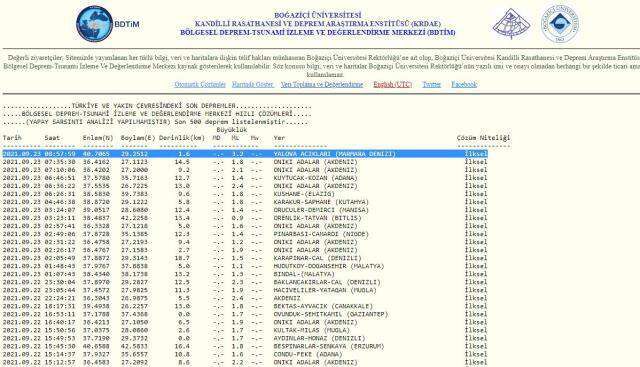Image resolution: width=640 pixels, height=367 pixels.
Task: Click İlksel in KUSHANE-(ELAZIG) row
Action: click(x=476, y=194)
